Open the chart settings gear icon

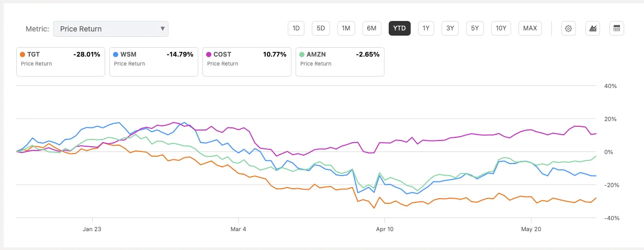coord(569,28)
